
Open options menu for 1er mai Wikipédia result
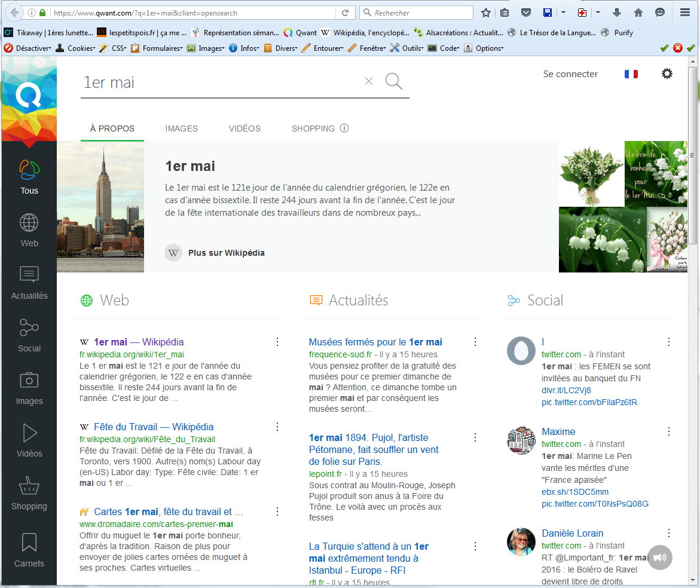pyautogui.click(x=277, y=342)
